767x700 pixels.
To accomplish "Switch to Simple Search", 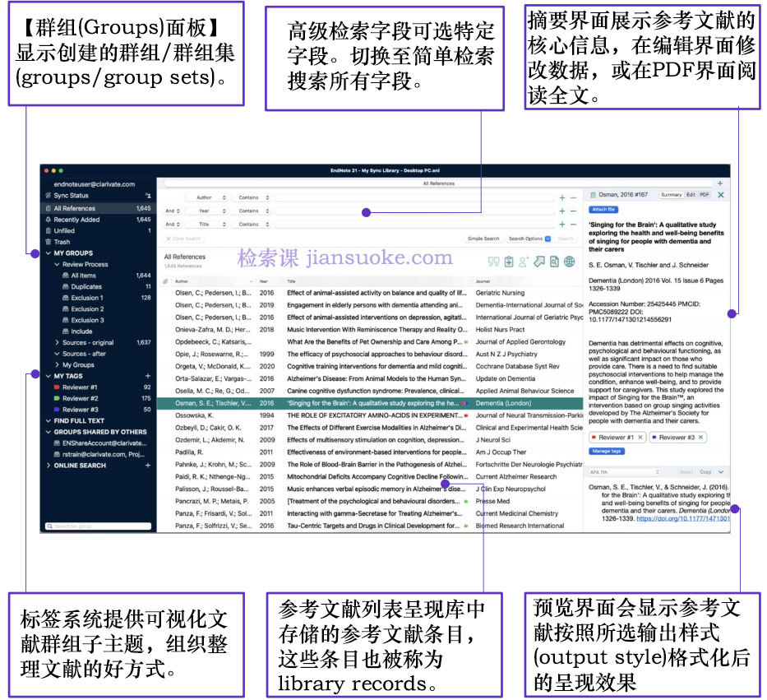I will click(x=483, y=239).
